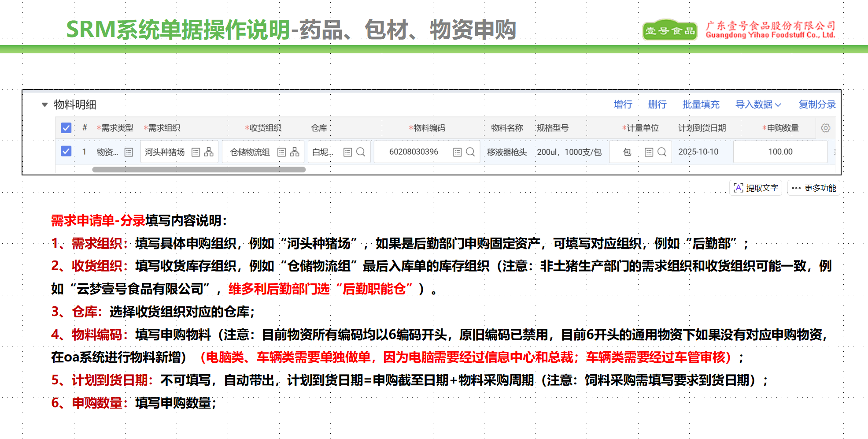
Task: Uncheck the row 1 checkbox
Action: (x=66, y=152)
